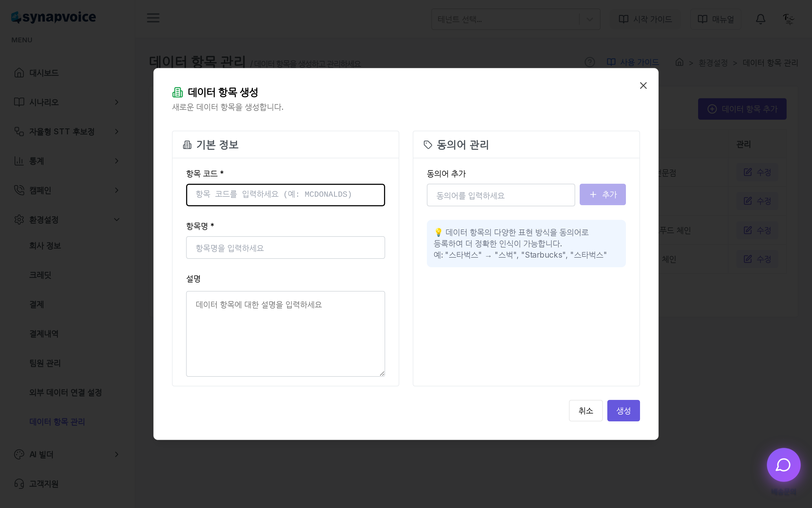Viewport: 812px width, 508px height.
Task: Expand the 통계 menu
Action: tap(67, 161)
